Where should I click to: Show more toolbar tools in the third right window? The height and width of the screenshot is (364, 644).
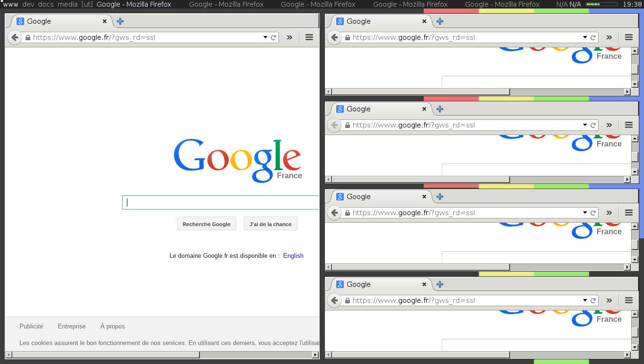pyautogui.click(x=609, y=213)
